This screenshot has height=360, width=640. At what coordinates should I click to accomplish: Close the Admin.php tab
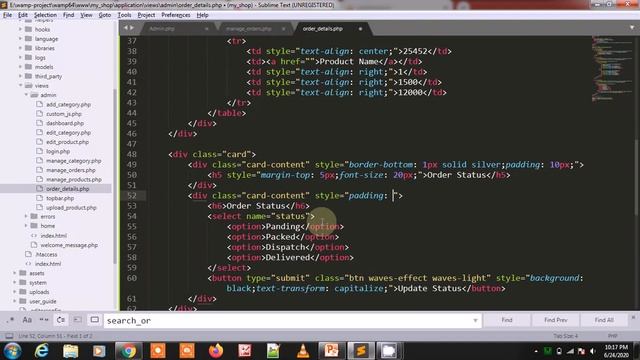(x=207, y=29)
